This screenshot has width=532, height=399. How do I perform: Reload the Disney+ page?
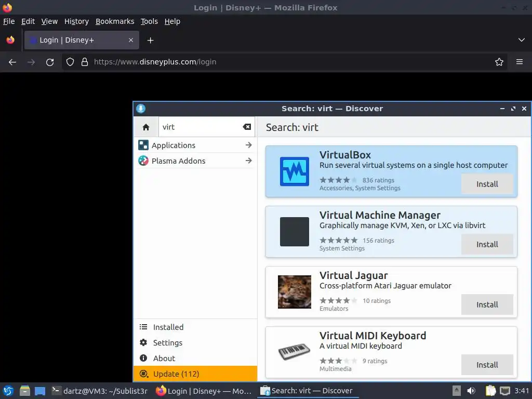(x=50, y=62)
